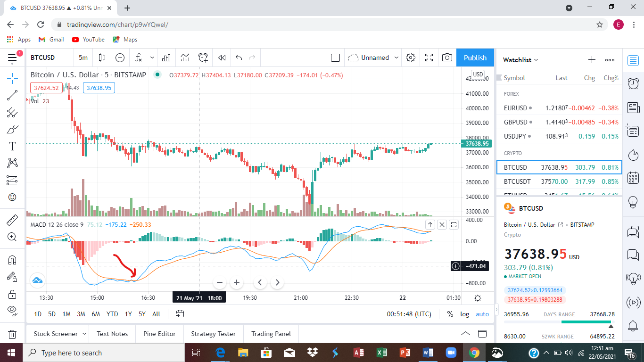Screen dimensions: 644x362
Task: Toggle hide all drawings eye icon
Action: pyautogui.click(x=12, y=311)
